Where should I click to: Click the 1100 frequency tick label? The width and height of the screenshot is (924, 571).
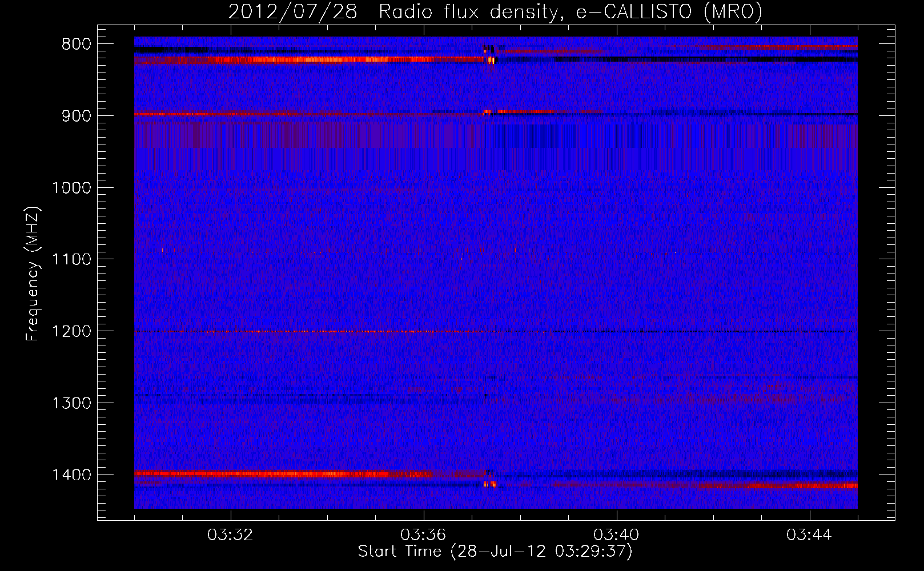(x=71, y=260)
